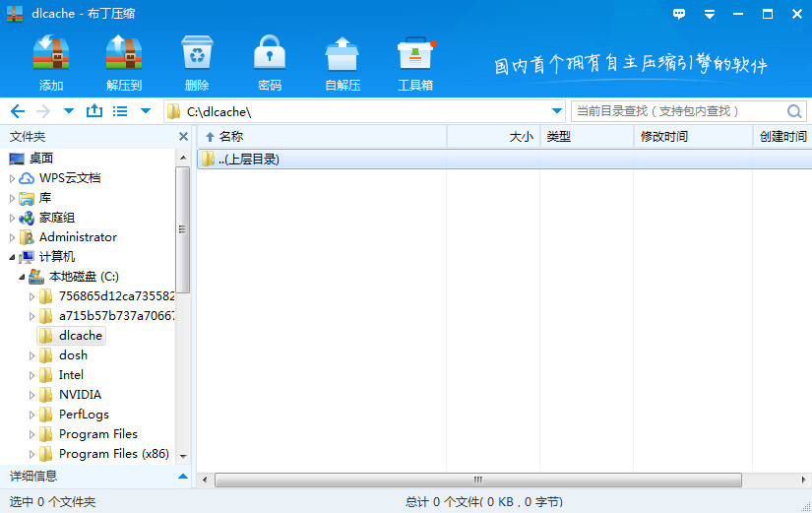Image resolution: width=812 pixels, height=513 pixels.
Task: Select 本地磁盘 (C:) in the tree
Action: pyautogui.click(x=84, y=277)
